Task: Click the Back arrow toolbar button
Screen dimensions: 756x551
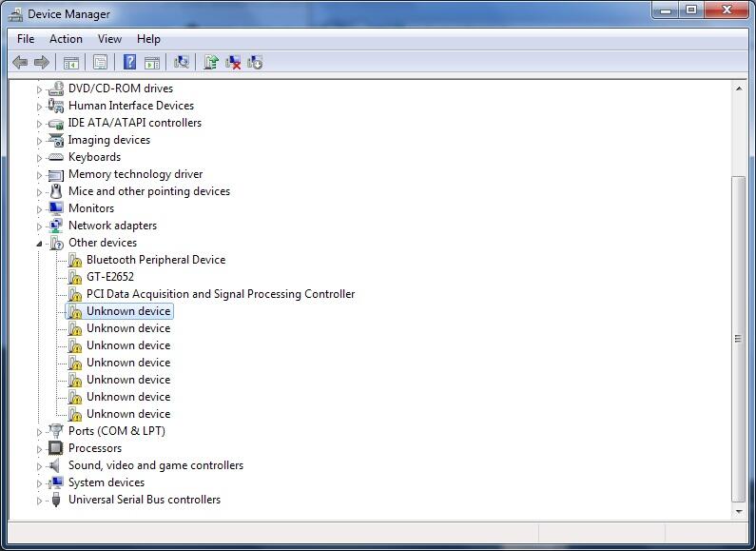Action: click(x=20, y=62)
